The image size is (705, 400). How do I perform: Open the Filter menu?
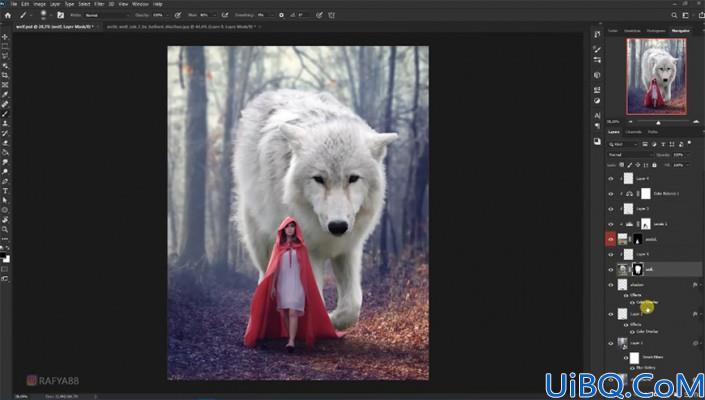pyautogui.click(x=99, y=4)
